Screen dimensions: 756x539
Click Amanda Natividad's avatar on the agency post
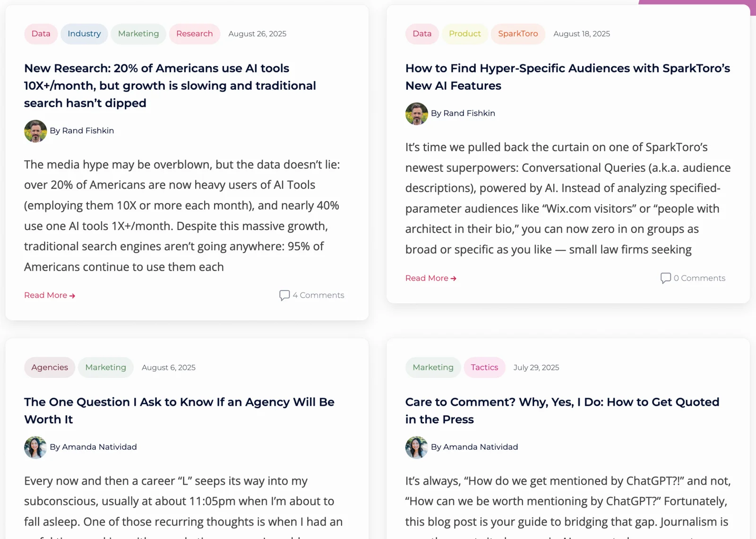(x=35, y=447)
